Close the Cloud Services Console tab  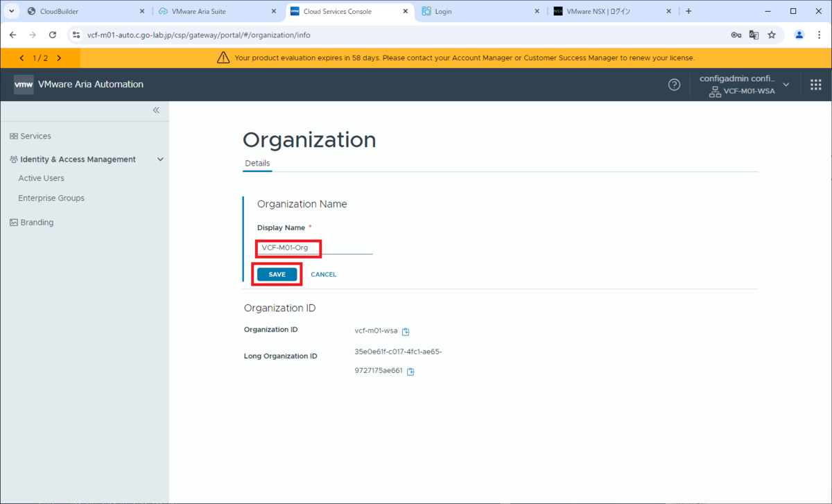[x=406, y=11]
